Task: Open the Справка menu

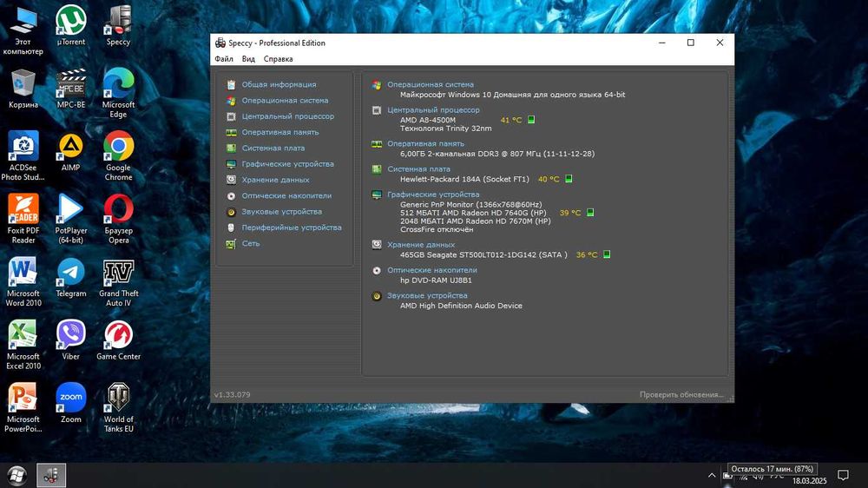Action: [x=278, y=59]
